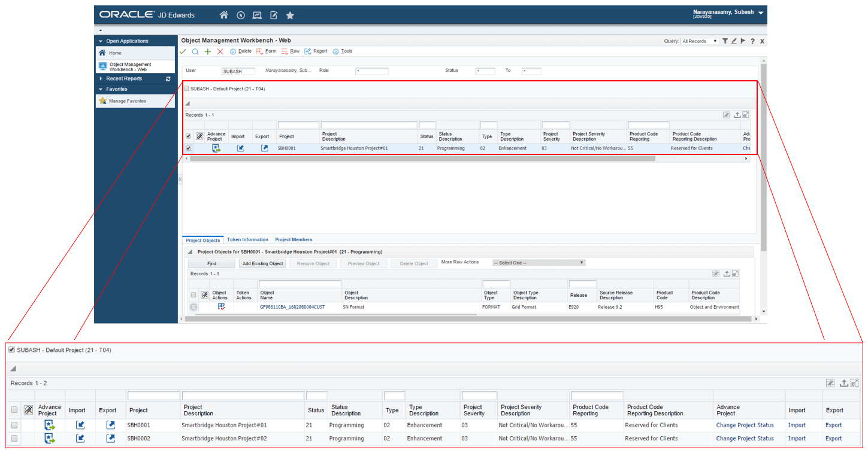Click small dropdown arrow below Oracle logo

[101, 30]
